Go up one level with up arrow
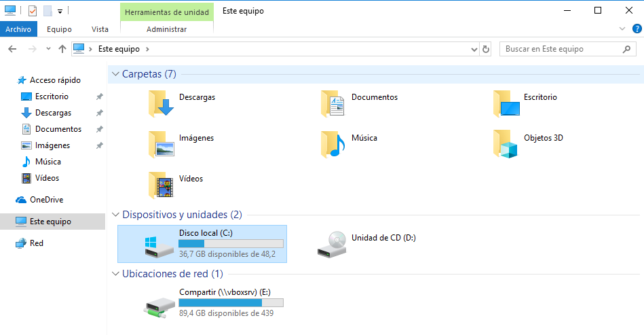This screenshot has width=644, height=335. click(62, 49)
